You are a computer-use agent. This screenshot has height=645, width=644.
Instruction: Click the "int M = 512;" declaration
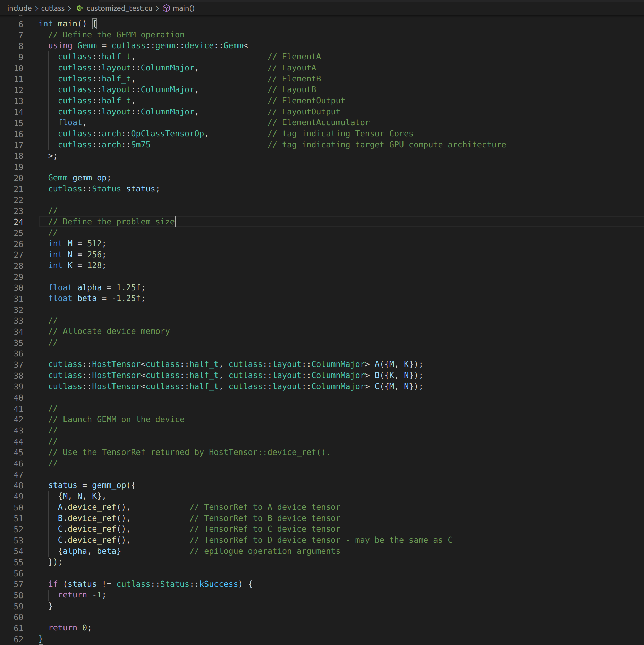[77, 243]
